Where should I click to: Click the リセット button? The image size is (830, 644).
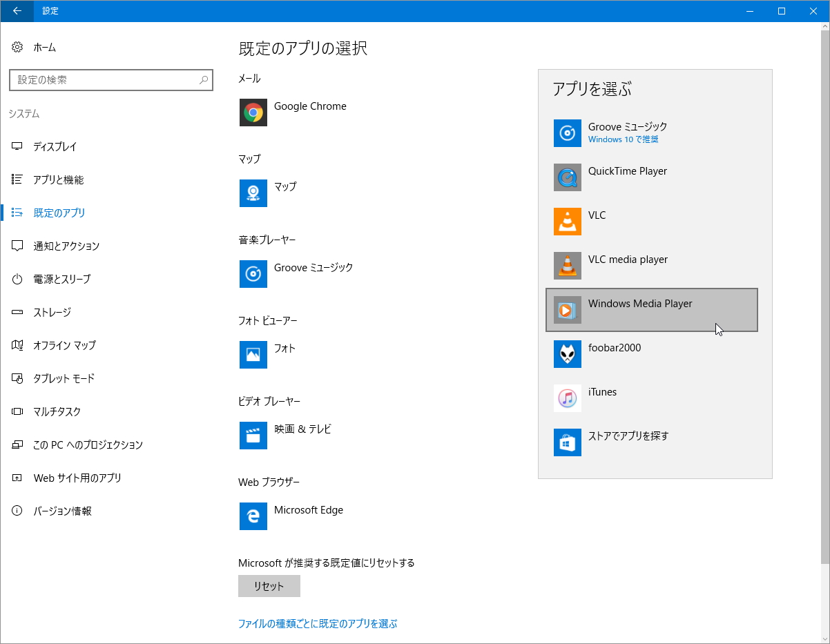269,586
